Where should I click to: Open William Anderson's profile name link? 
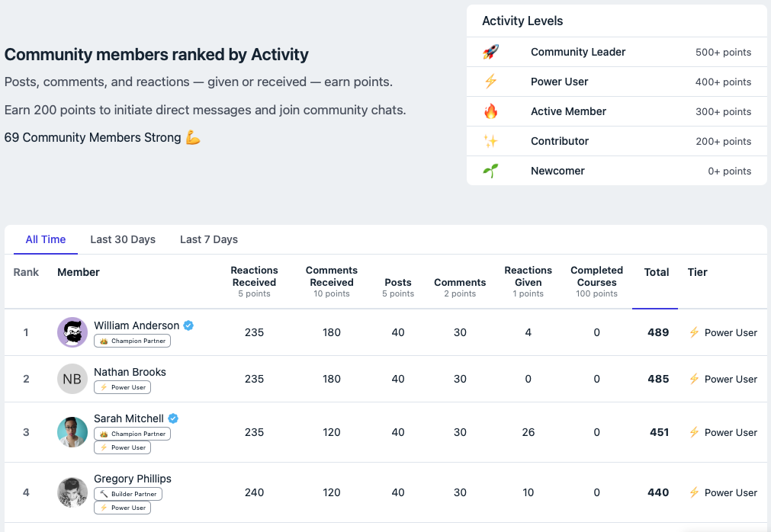[137, 325]
